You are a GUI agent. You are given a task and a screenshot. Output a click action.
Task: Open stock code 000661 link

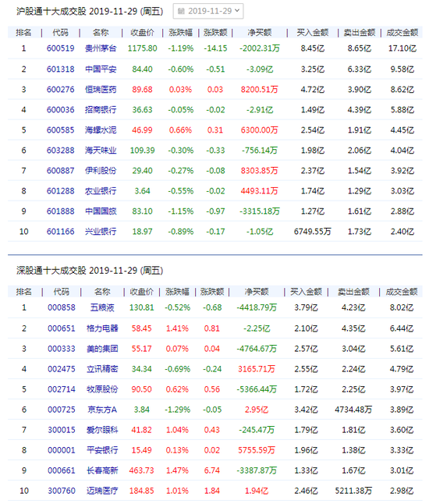[x=62, y=470]
